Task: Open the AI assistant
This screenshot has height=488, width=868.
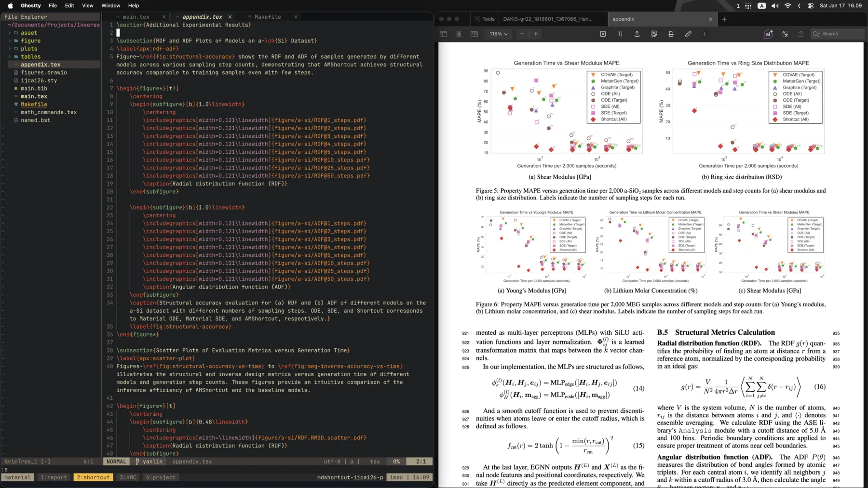Action: pyautogui.click(x=768, y=34)
